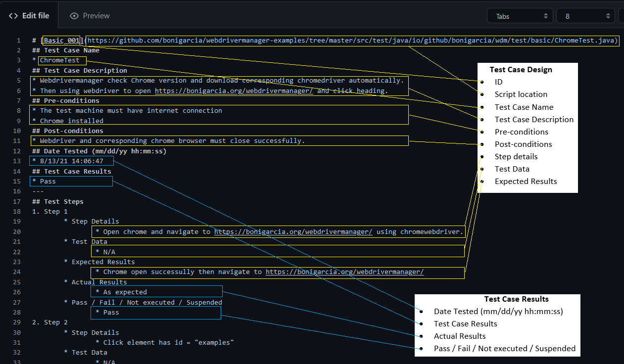
Task: Click the '2. Step 2' line
Action: pyautogui.click(x=50, y=322)
